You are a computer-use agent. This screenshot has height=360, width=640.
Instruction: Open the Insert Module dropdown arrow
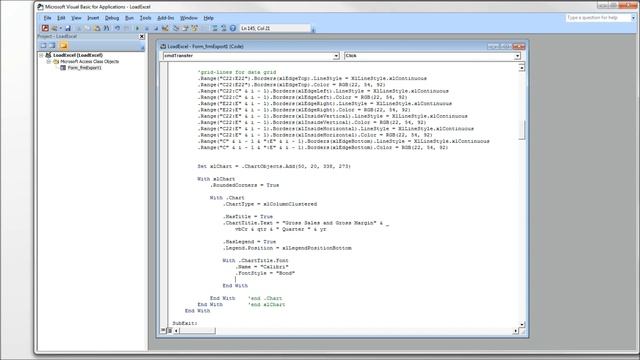pos(60,28)
